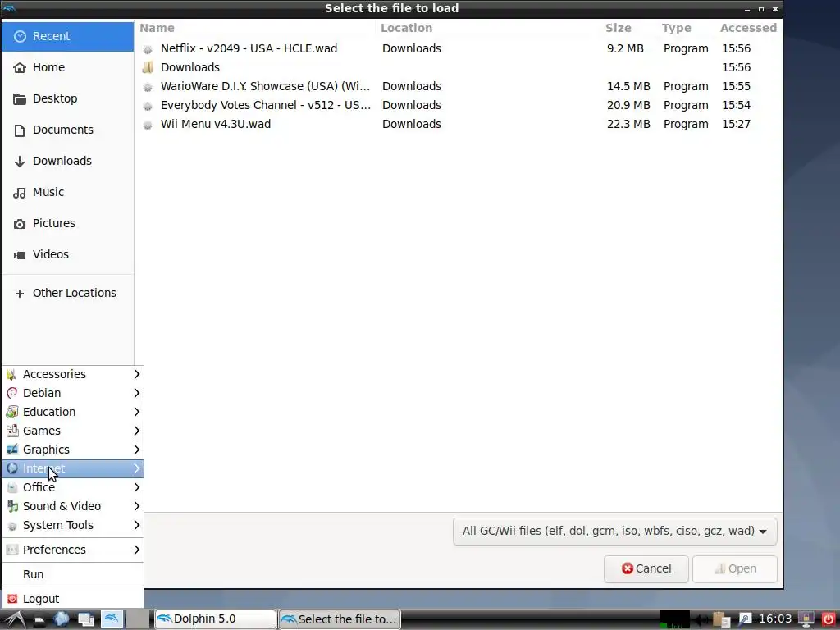
Task: Click the power logout tray icon
Action: [x=829, y=619]
